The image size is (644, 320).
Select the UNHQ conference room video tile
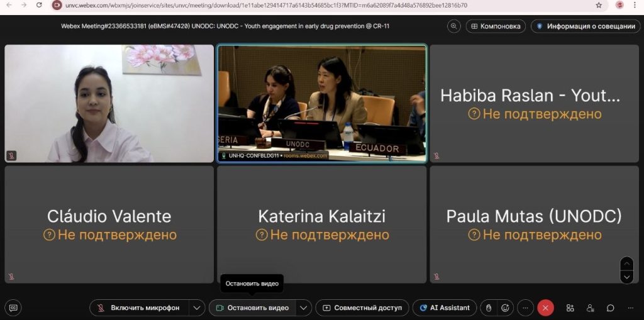pos(321,103)
